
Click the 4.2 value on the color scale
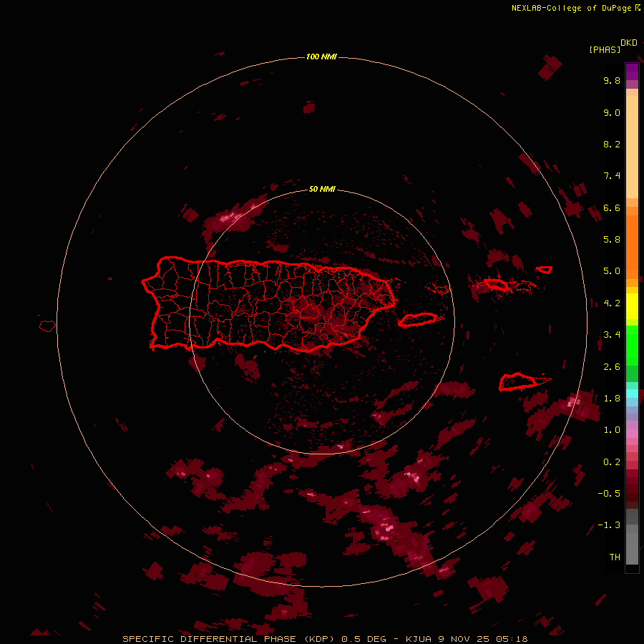pos(612,303)
